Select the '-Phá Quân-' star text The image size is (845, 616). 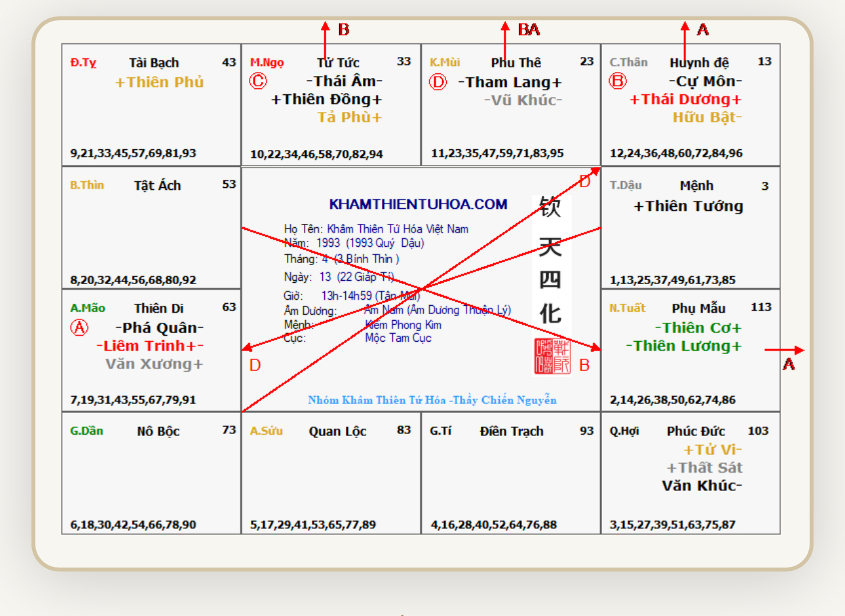[159, 328]
